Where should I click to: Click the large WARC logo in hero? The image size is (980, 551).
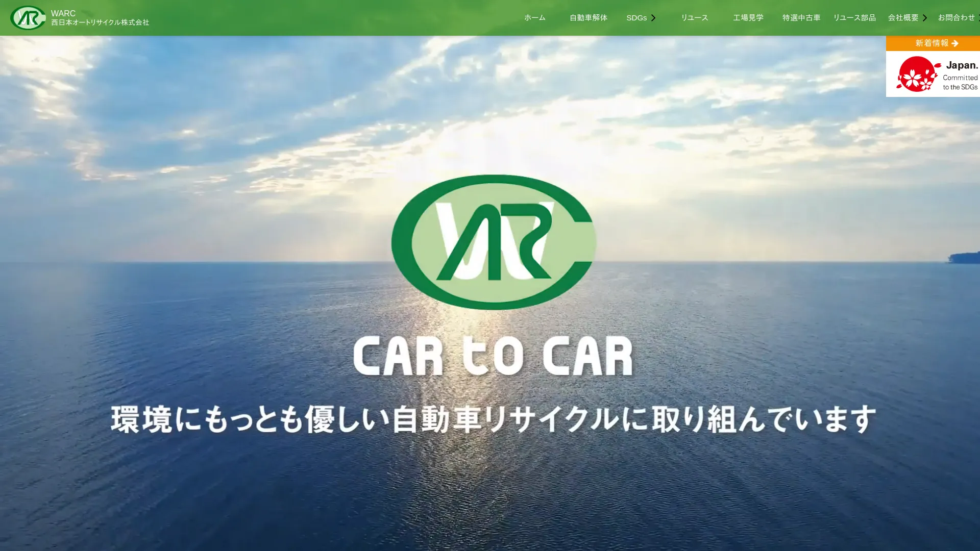[494, 242]
